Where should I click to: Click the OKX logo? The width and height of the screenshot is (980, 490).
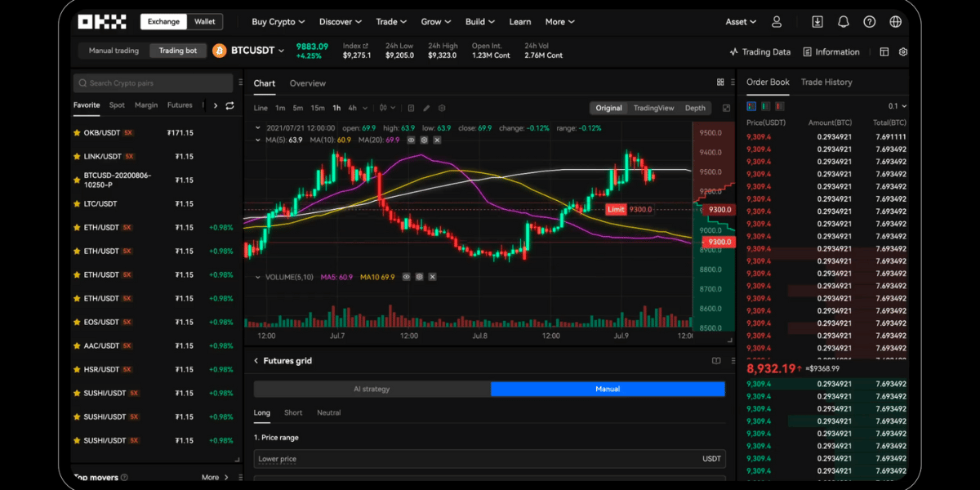pyautogui.click(x=104, y=21)
